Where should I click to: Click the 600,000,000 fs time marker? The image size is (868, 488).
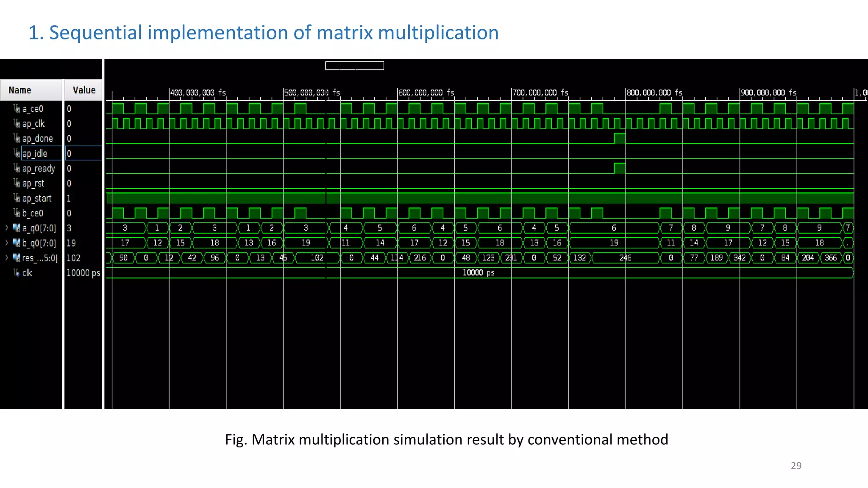[x=426, y=92]
